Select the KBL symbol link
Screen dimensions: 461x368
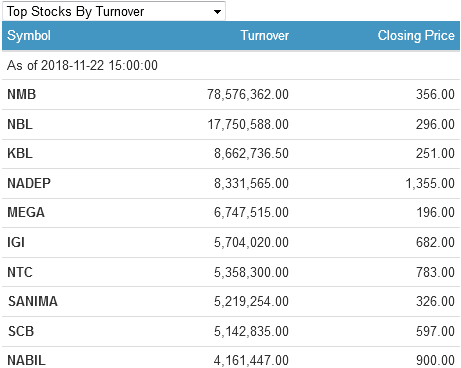(x=20, y=153)
